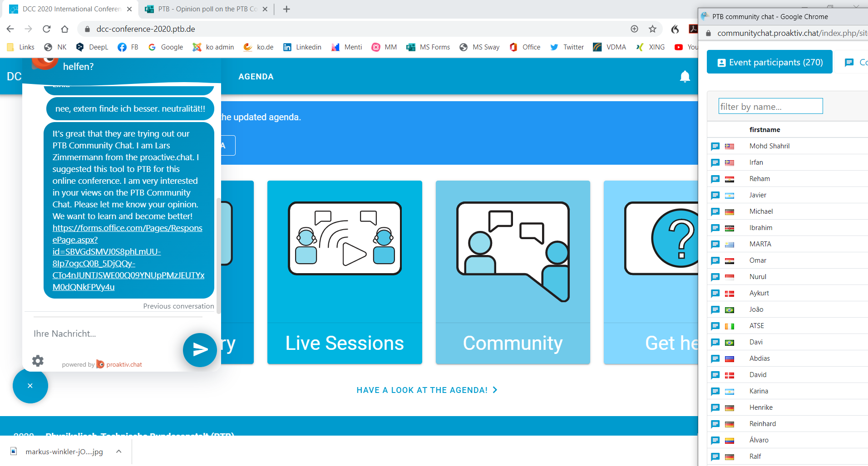Open chat icon for Omar
Screen dimensions: 868x466
[715, 260]
